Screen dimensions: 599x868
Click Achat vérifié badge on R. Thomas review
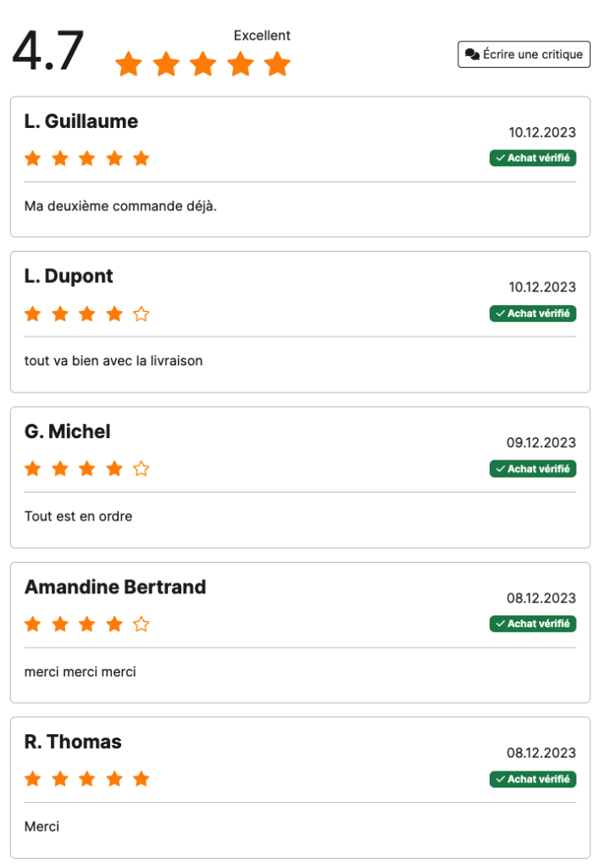(x=533, y=779)
